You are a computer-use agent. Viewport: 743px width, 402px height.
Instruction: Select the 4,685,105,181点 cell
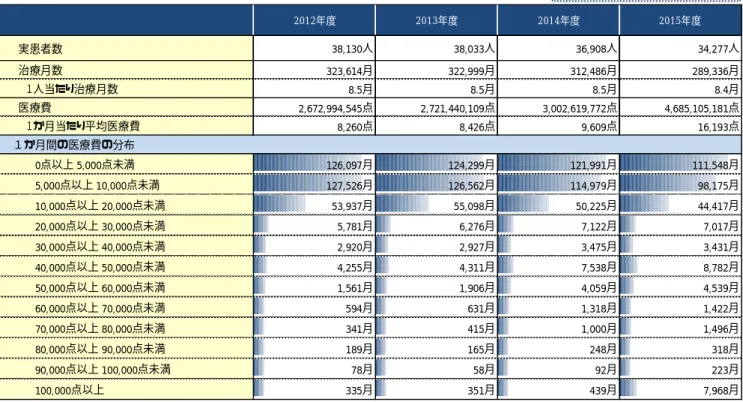click(680, 108)
